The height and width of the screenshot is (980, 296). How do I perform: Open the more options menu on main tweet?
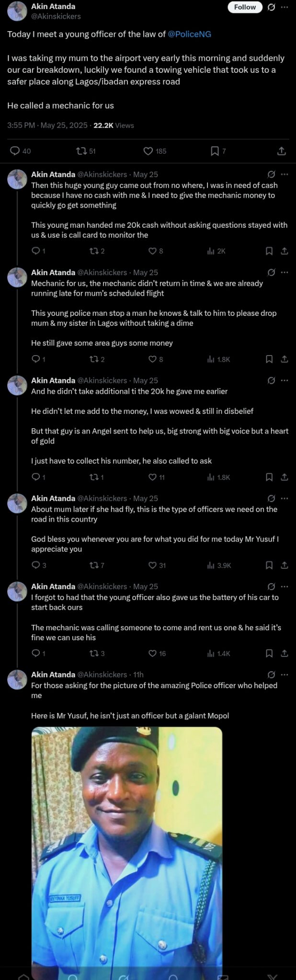(x=285, y=7)
